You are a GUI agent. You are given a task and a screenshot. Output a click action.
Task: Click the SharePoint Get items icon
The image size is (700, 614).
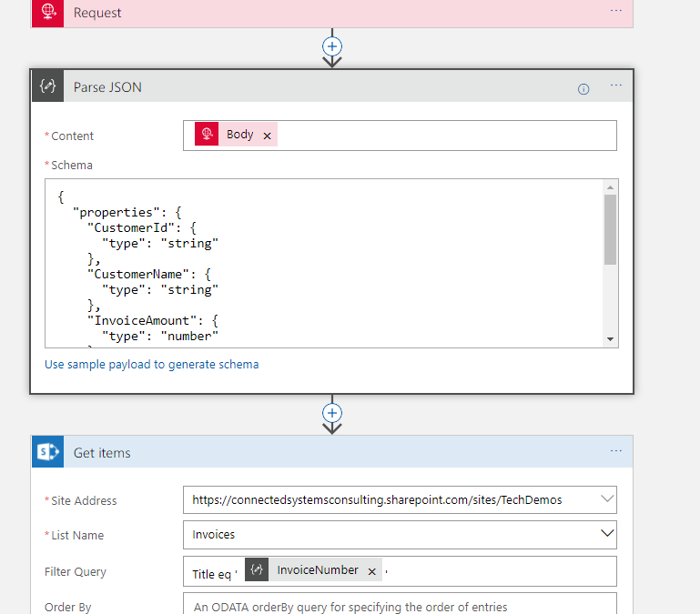point(47,451)
